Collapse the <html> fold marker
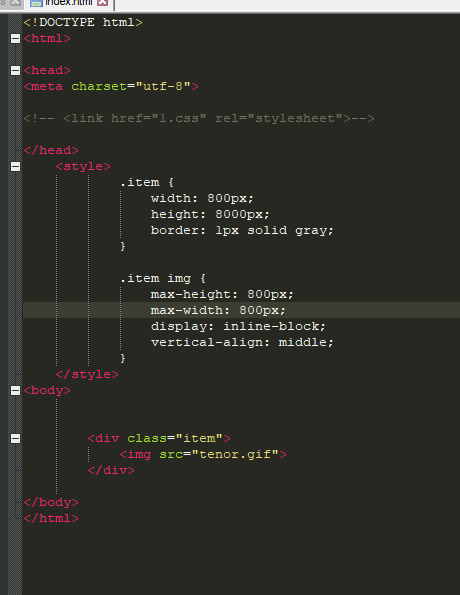This screenshot has height=595, width=460. pos(15,38)
